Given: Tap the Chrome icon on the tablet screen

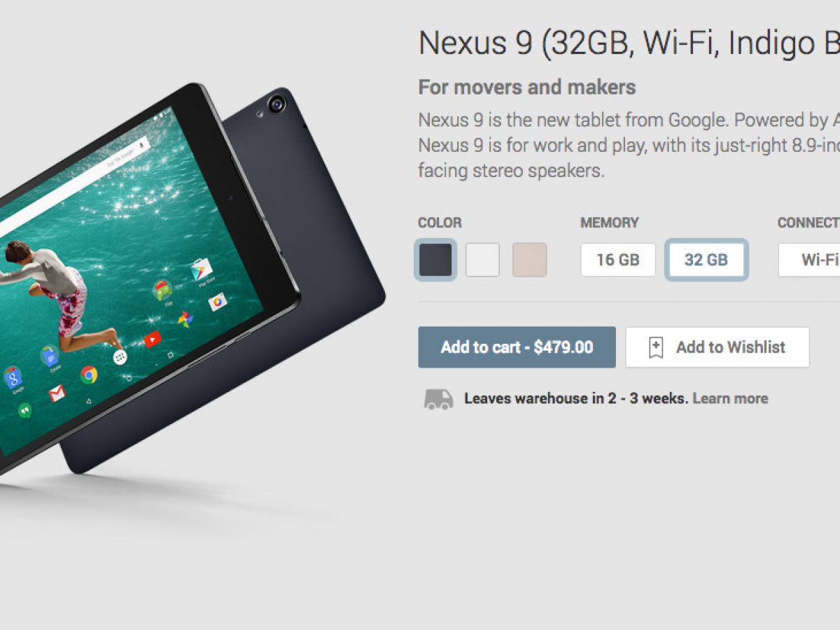Looking at the screenshot, I should tap(89, 375).
